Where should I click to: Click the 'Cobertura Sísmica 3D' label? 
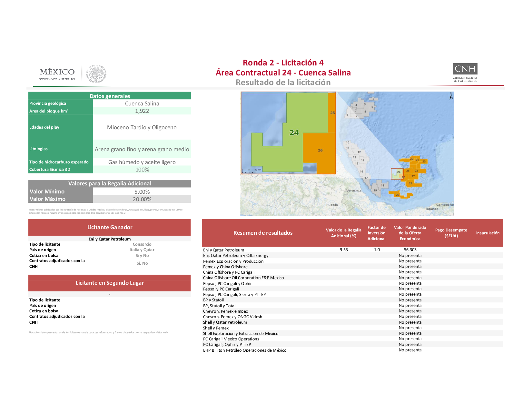click(x=50, y=170)
